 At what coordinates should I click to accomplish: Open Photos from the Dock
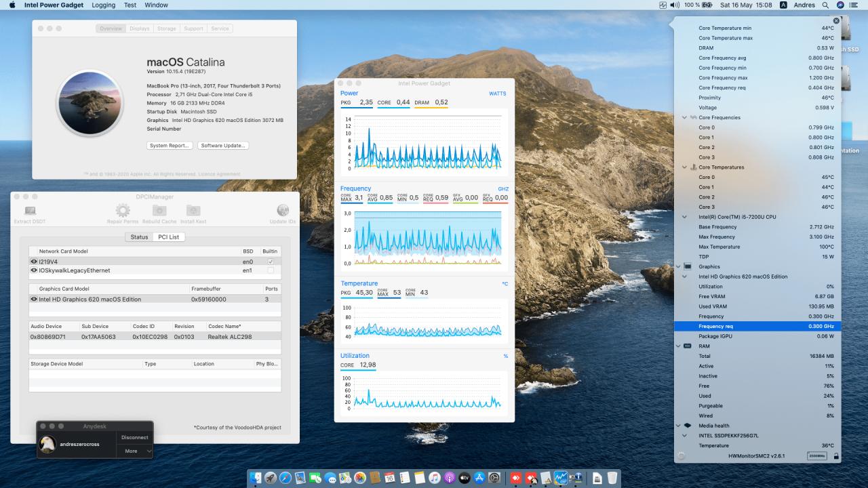[x=360, y=478]
